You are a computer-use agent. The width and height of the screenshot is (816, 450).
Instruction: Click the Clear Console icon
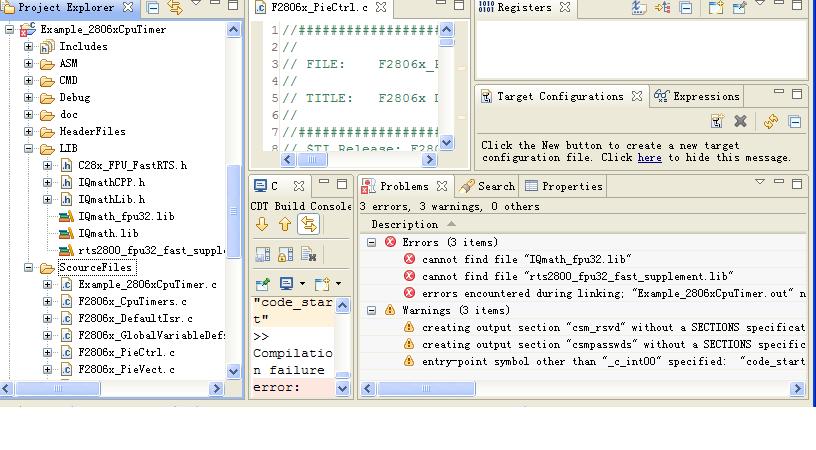tap(309, 254)
